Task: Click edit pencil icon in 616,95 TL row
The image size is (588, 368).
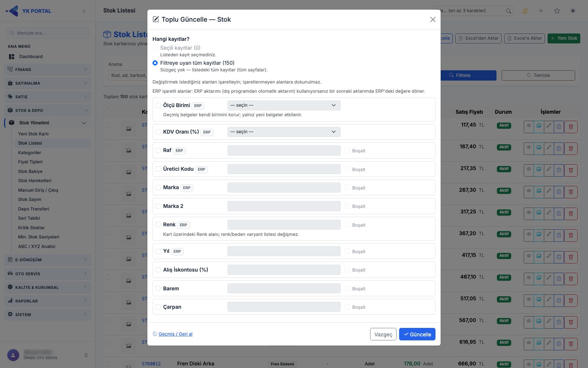Action: coord(549,344)
